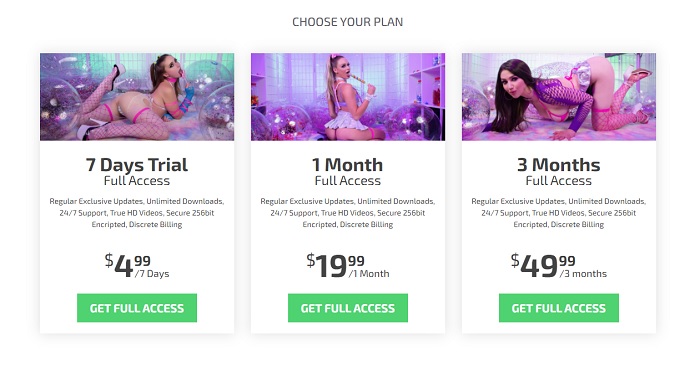Select the 3 Months heading
Image resolution: width=700 pixels, height=370 pixels.
(559, 165)
